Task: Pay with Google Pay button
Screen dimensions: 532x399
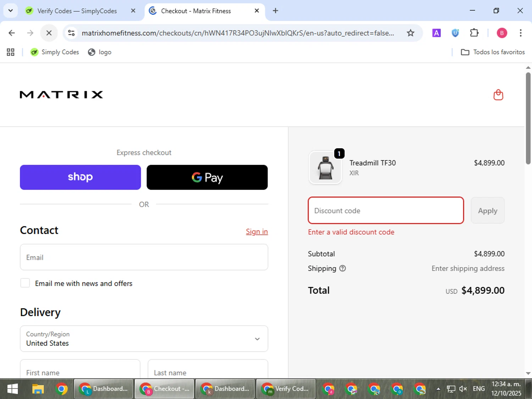Action: click(207, 177)
